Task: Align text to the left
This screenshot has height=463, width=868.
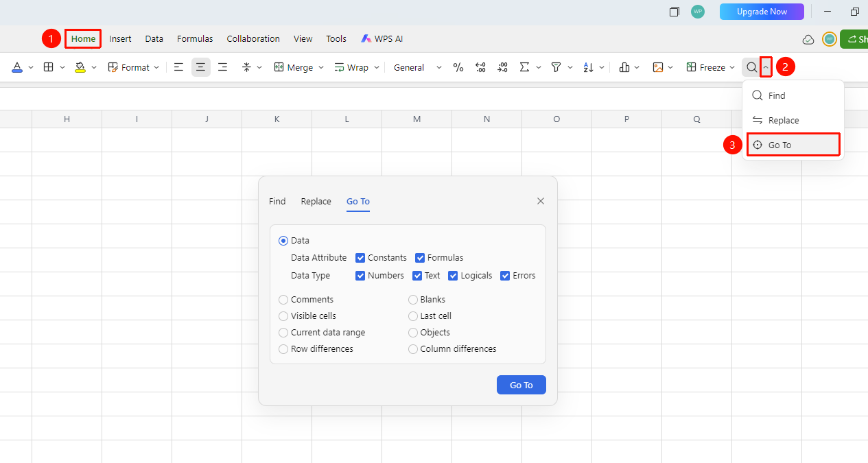Action: (x=178, y=67)
